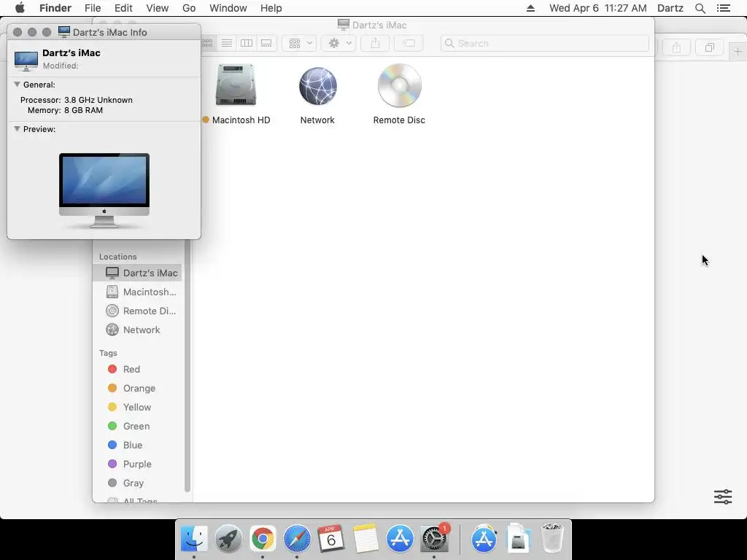The image size is (747, 560).
Task: Open the Help menu
Action: (x=271, y=8)
